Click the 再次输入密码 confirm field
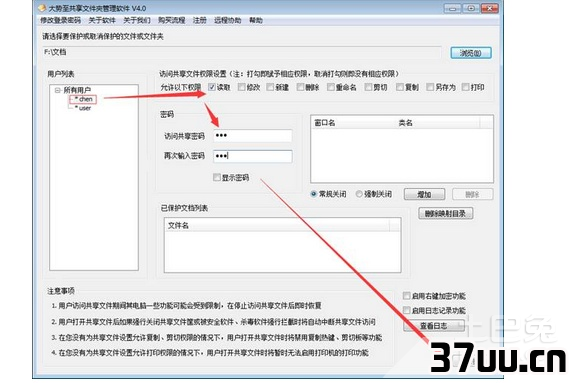Image resolution: width=579 pixels, height=383 pixels. (253, 156)
